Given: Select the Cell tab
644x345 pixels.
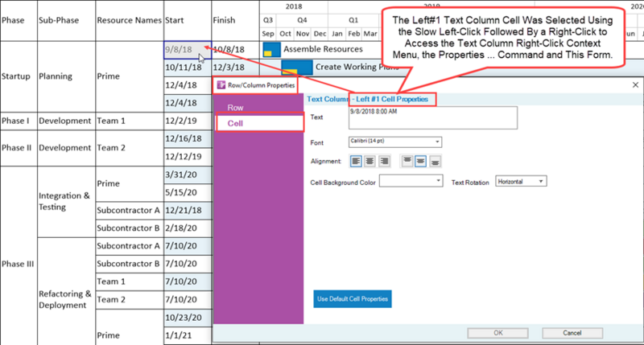Looking at the screenshot, I should (259, 123).
